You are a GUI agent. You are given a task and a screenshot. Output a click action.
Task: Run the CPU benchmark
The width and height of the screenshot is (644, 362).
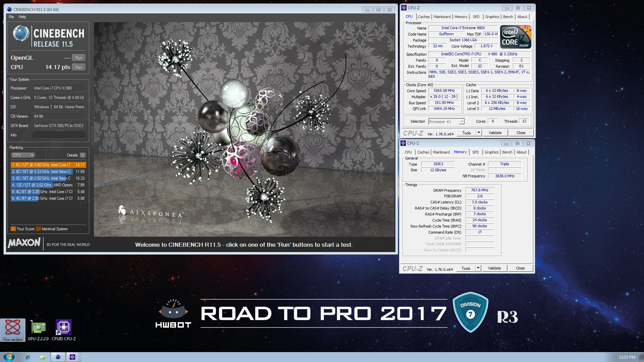79,67
